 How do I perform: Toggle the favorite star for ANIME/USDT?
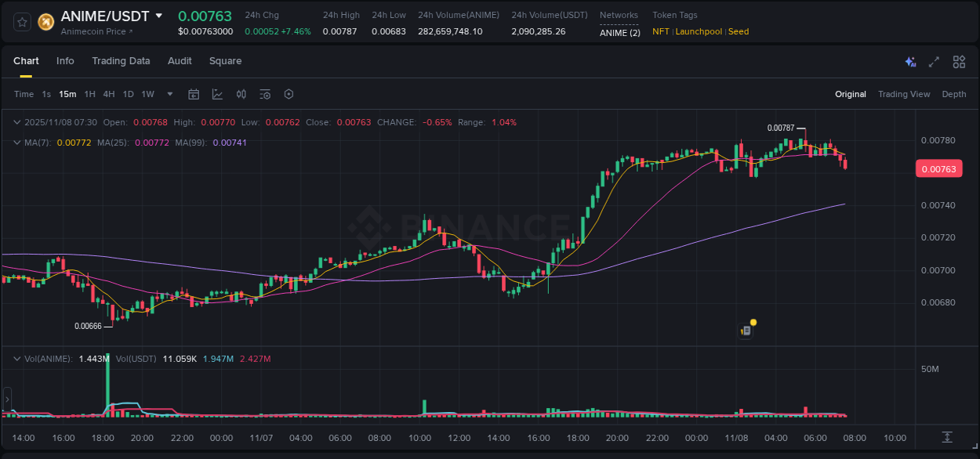[x=21, y=22]
